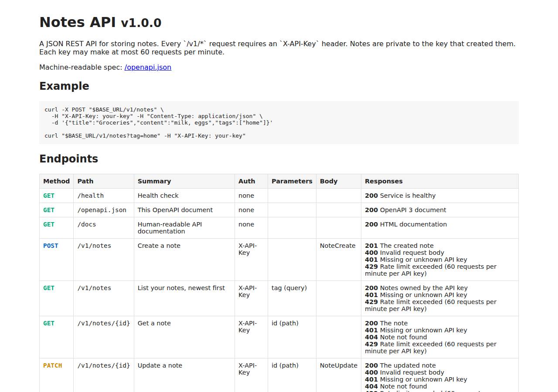Screen dimensions: 558x392
Task: Click the "Machine-readable spec:" label text
Action: click(81, 67)
